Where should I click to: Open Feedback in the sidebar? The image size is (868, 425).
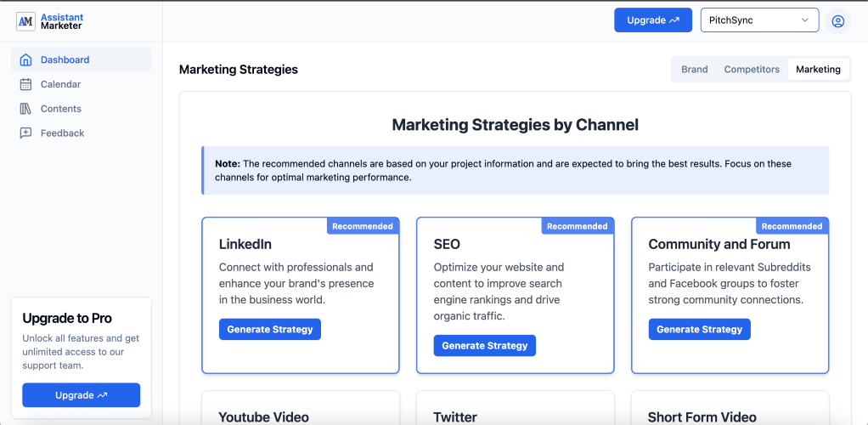click(x=82, y=133)
